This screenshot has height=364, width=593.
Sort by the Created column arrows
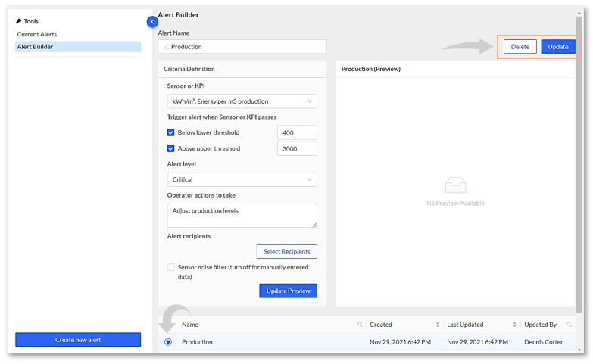coord(437,325)
